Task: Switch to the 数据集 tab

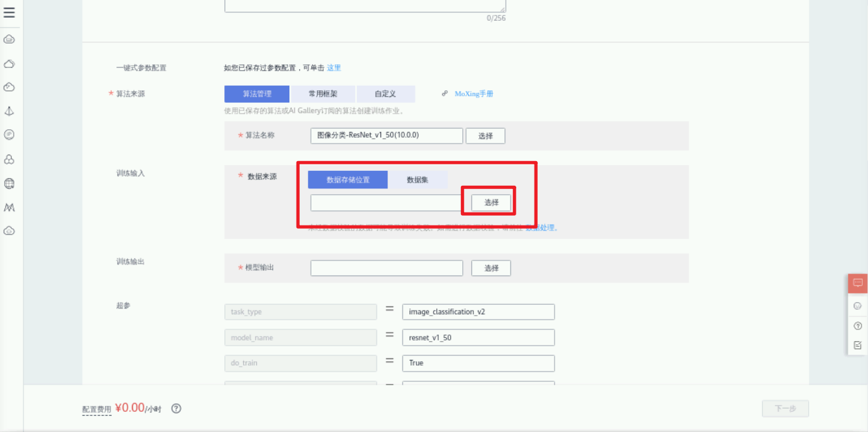Action: point(417,180)
